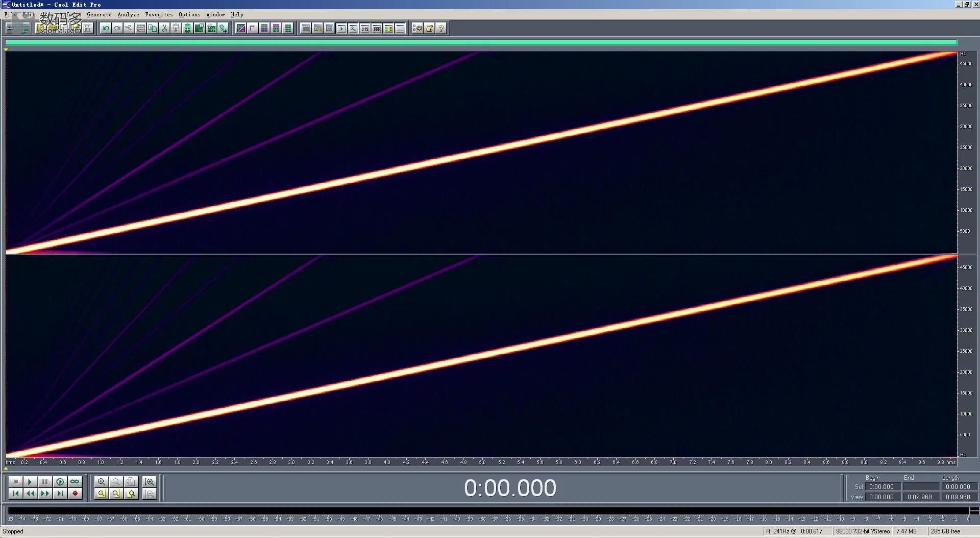Screen dimensions: 980x538
Task: Click the Redo toolbar icon
Action: [117, 28]
